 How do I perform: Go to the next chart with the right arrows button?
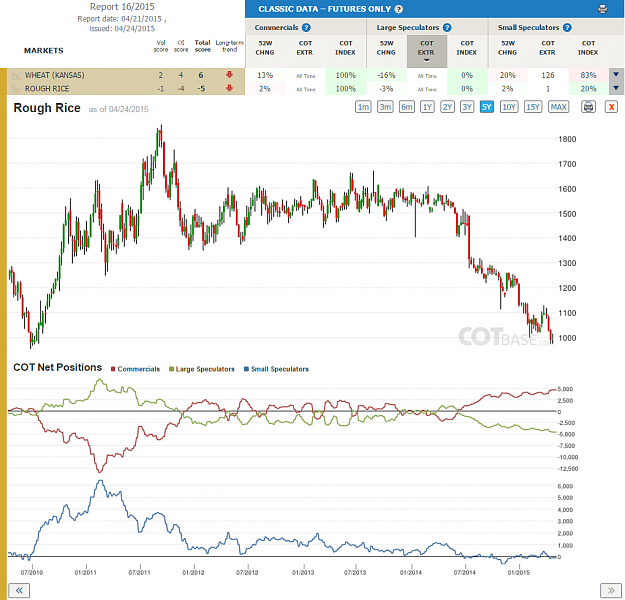(611, 590)
